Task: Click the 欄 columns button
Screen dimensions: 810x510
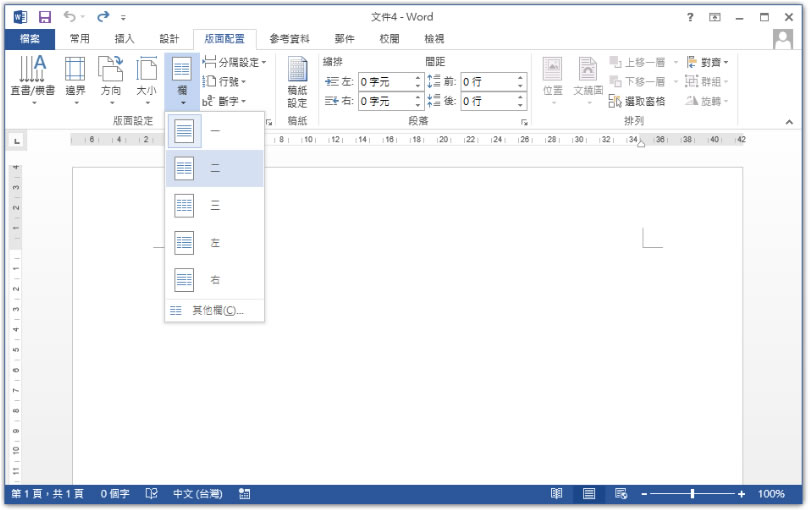Action: [182, 81]
